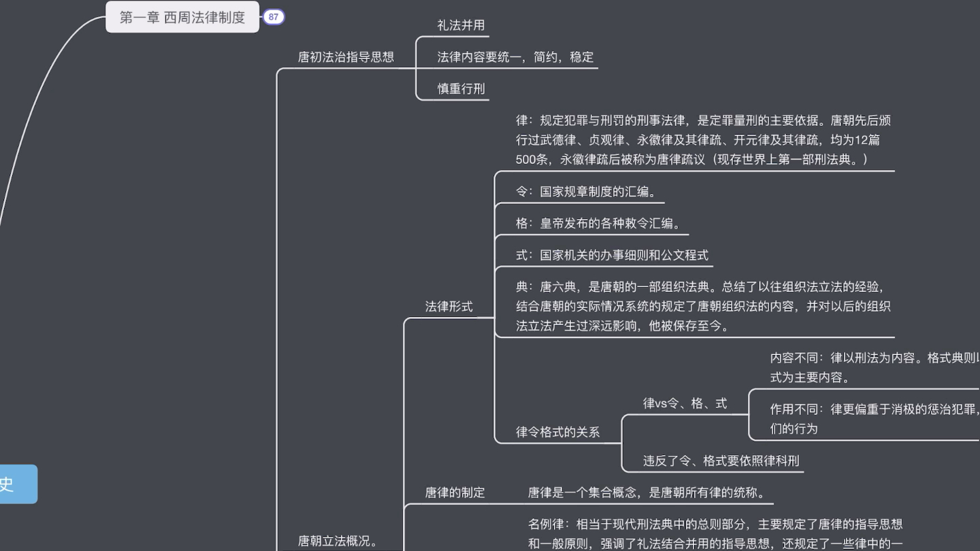The width and height of the screenshot is (980, 551).
Task: Select the 典：唐六典 description node
Action: pos(703,307)
